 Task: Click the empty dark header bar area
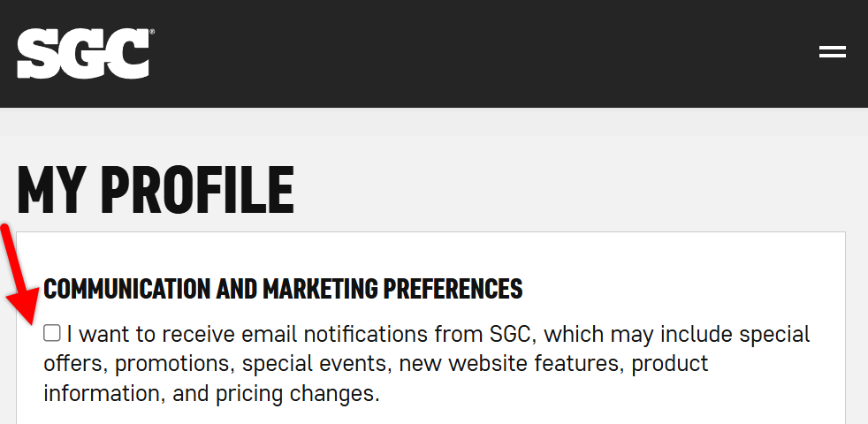486,53
